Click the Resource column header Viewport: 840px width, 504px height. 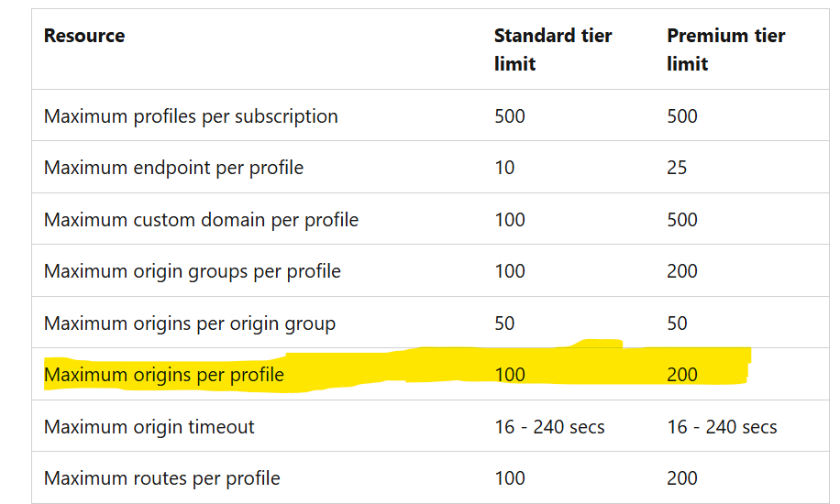[84, 36]
